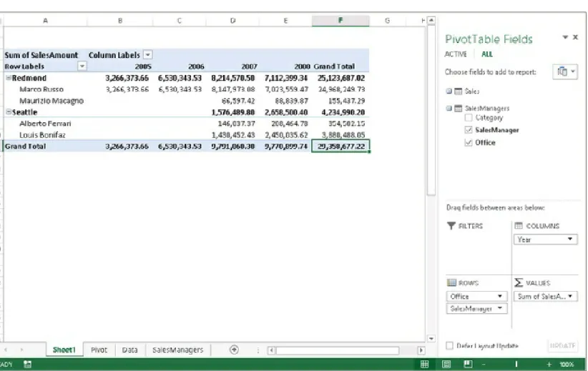Select column F header

click(x=340, y=21)
